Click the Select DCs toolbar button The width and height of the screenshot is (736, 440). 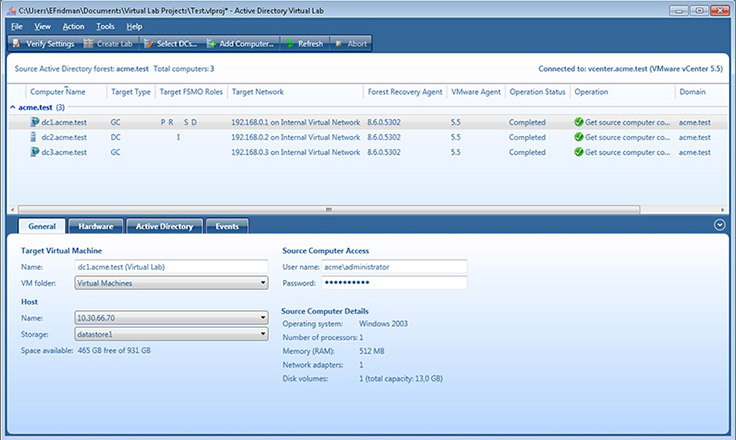pos(171,44)
